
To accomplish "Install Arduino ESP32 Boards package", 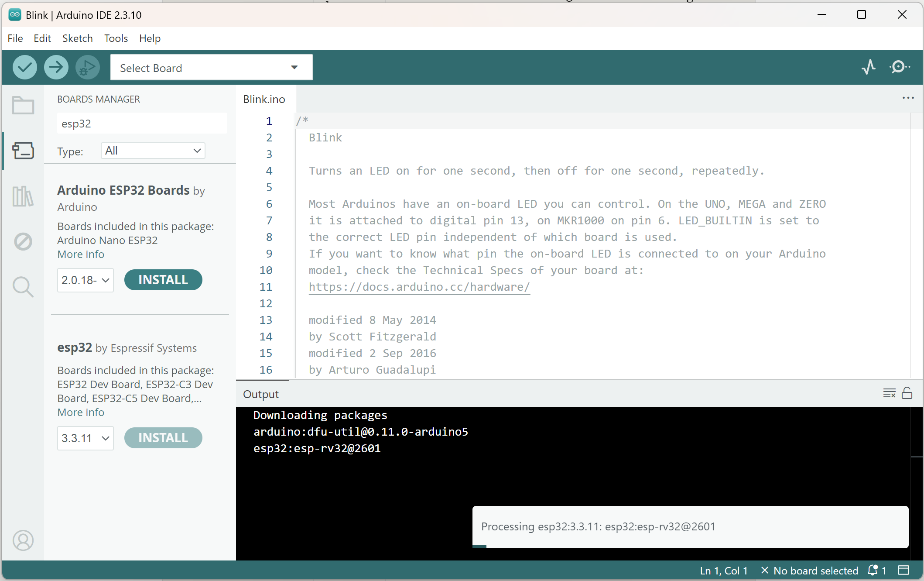I will click(163, 280).
